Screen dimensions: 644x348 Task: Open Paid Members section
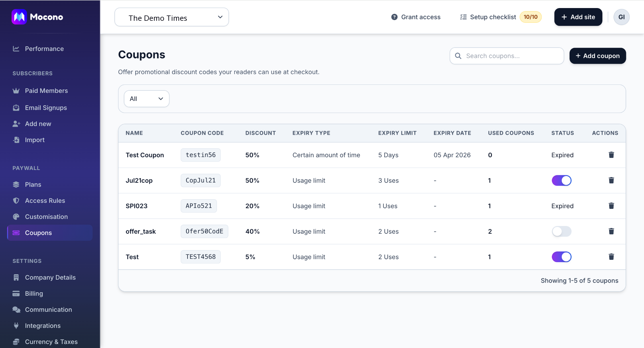(46, 91)
